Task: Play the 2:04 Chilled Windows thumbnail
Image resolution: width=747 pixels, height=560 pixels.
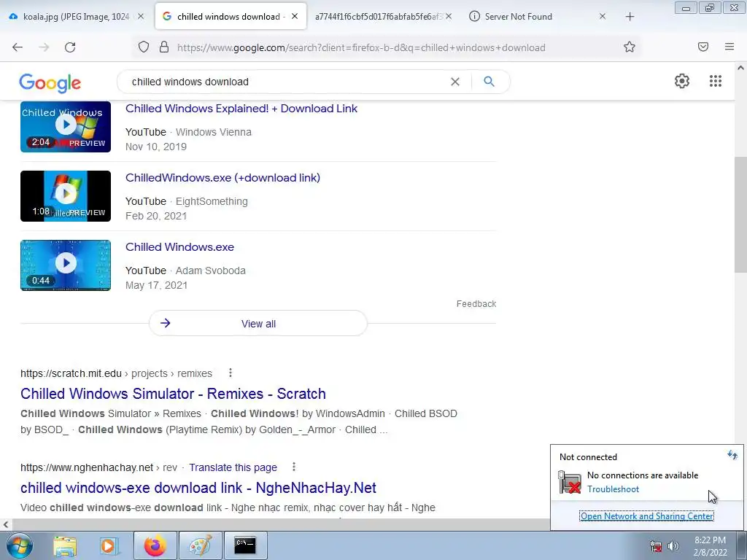Action: coord(66,127)
